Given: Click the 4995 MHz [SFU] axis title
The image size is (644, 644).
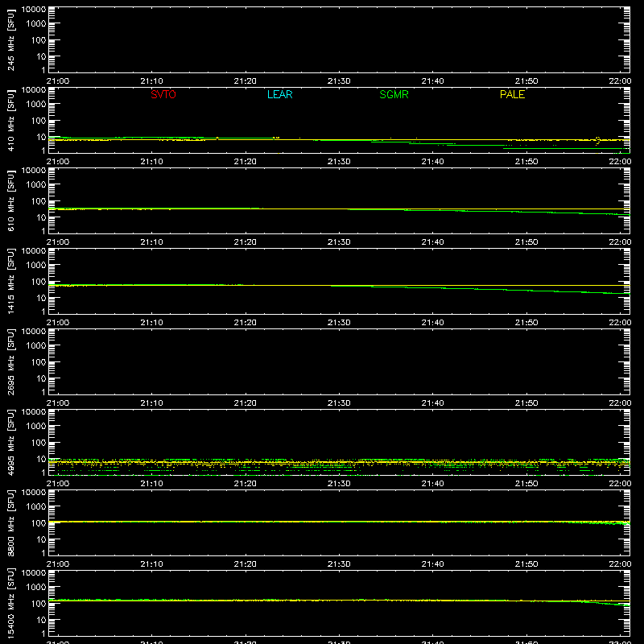Looking at the screenshot, I should point(10,442).
